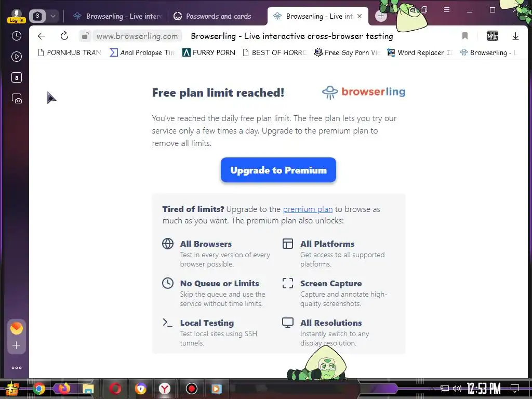The width and height of the screenshot is (532, 399).
Task: Open history clock icon in sidebar
Action: [17, 36]
